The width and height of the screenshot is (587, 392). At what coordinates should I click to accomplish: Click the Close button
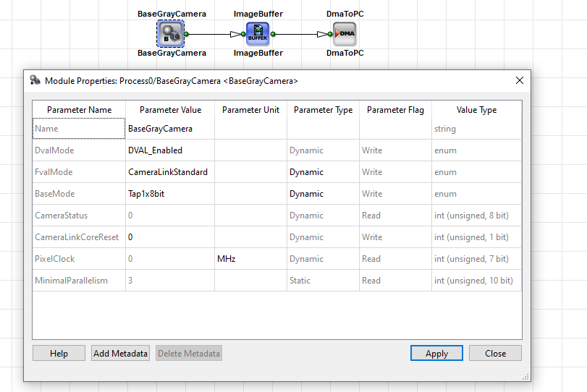pos(495,353)
